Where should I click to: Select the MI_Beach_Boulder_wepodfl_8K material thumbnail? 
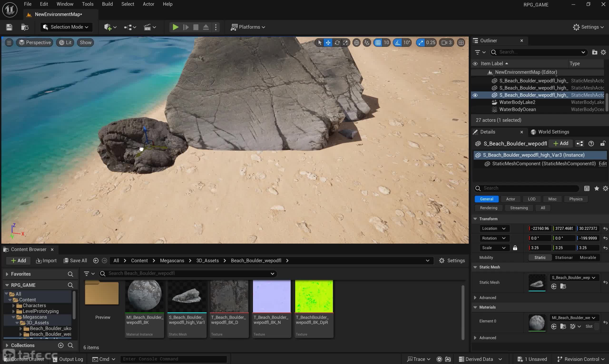[144, 296]
